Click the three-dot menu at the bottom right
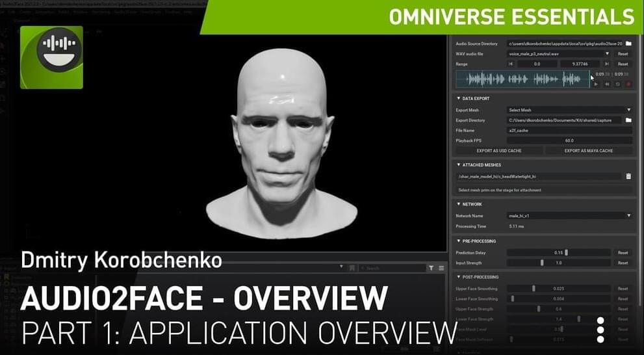Viewport: 644px width, 355px height. [x=600, y=330]
